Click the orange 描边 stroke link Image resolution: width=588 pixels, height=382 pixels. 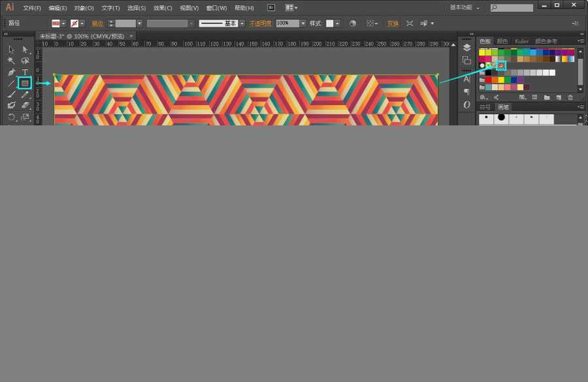point(97,24)
